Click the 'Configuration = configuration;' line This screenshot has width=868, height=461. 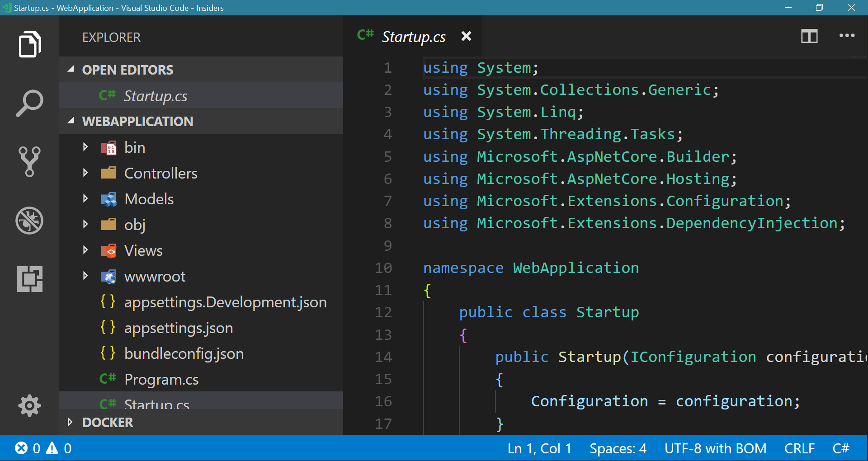(665, 401)
